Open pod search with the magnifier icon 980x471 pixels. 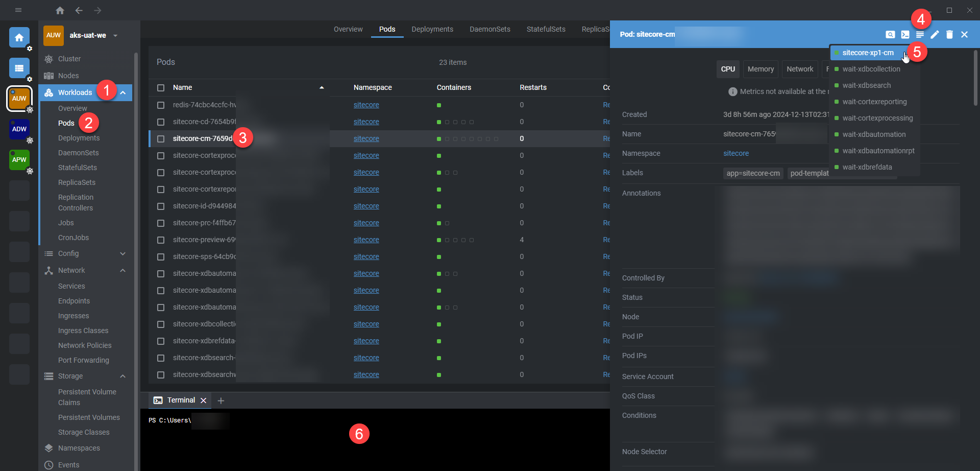click(891, 34)
